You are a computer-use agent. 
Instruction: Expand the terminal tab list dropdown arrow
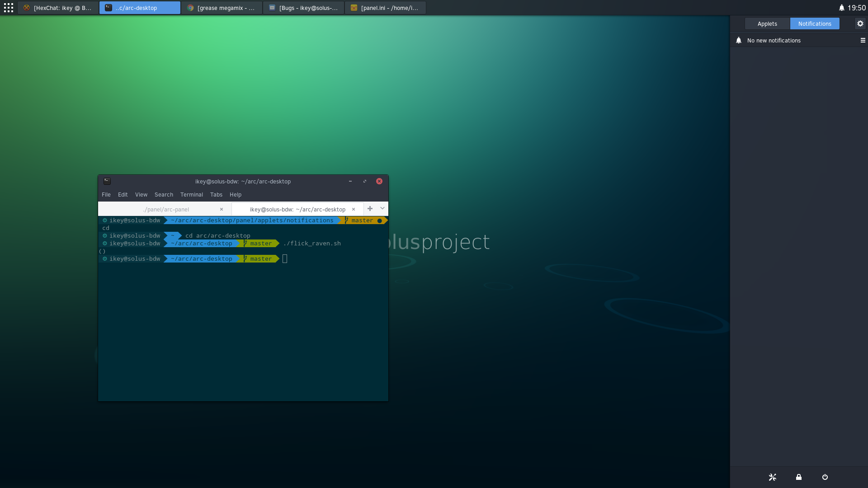[382, 209]
